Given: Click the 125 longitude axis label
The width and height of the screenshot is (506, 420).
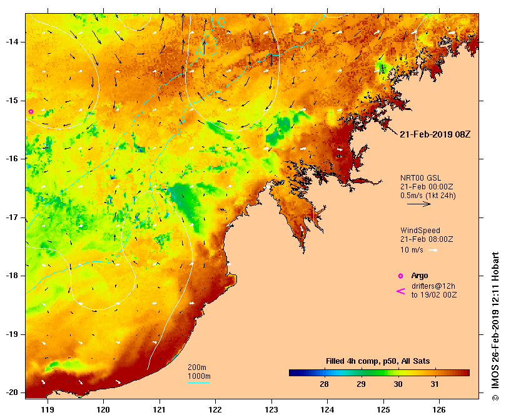Looking at the screenshot, I should coord(383,410).
